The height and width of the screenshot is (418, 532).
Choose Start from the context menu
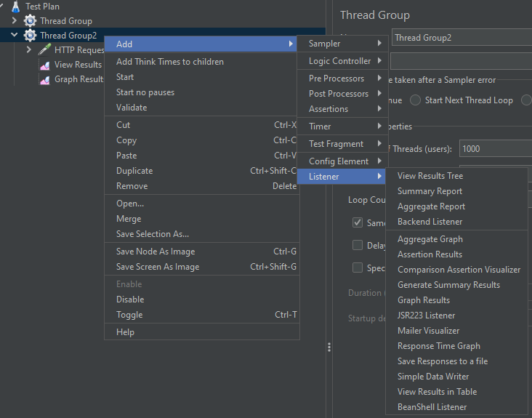point(202,77)
